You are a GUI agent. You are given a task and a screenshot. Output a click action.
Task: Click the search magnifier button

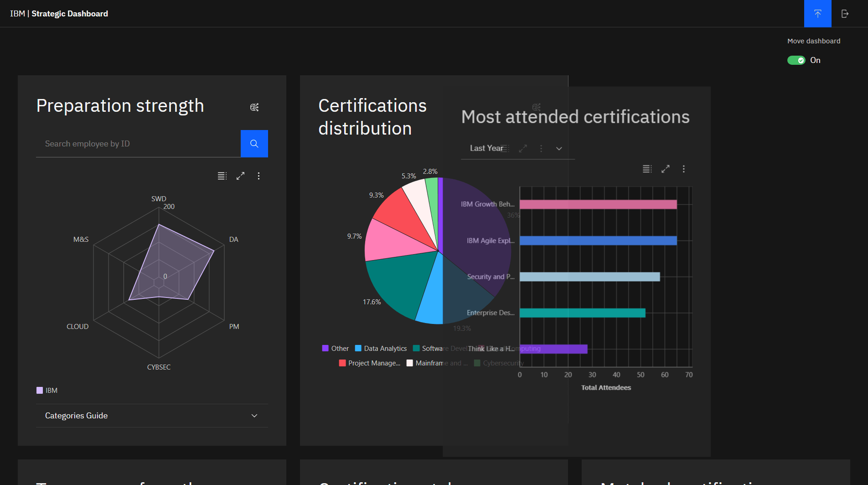pyautogui.click(x=254, y=144)
